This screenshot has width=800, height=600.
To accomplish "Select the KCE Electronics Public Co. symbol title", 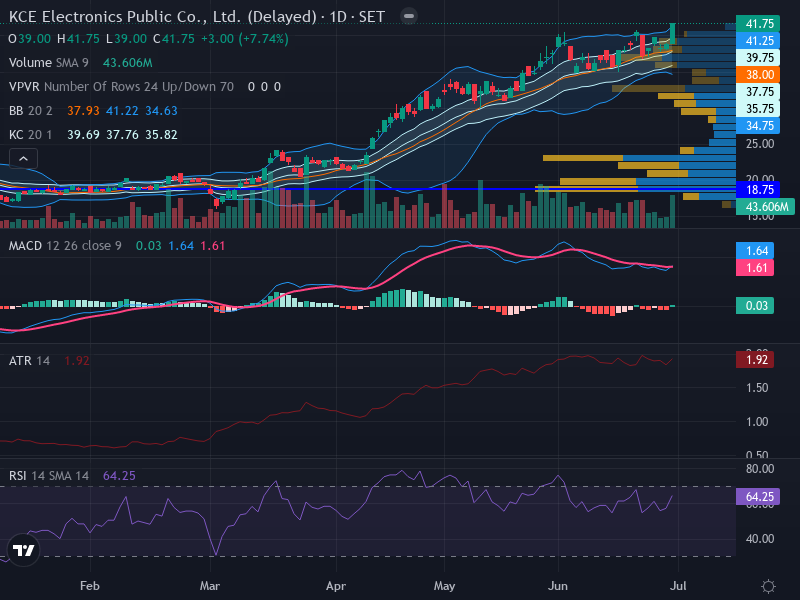I will click(197, 16).
